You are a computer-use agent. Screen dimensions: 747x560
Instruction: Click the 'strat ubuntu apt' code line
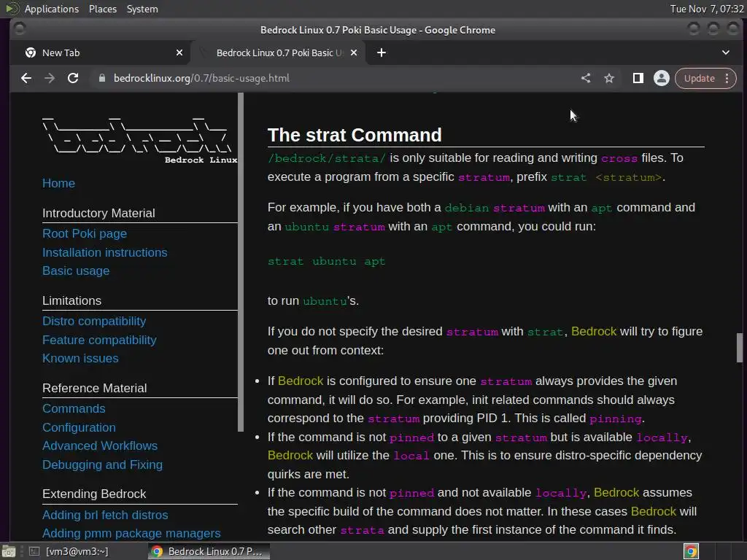[x=326, y=262]
